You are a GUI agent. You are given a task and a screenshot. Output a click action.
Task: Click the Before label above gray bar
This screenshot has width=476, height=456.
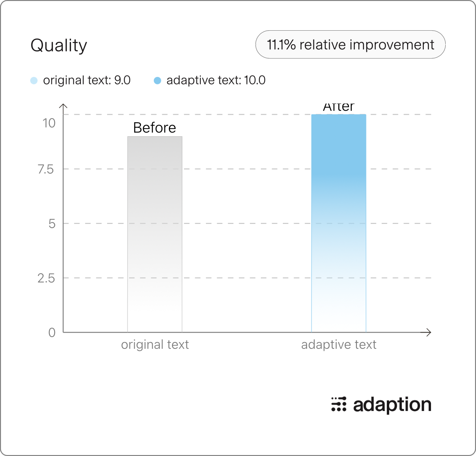[155, 128]
